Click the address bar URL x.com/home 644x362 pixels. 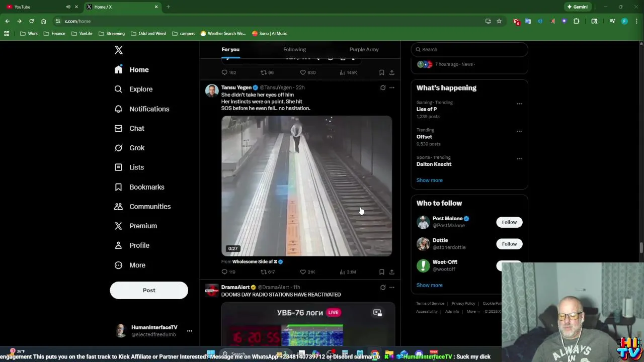tap(77, 21)
